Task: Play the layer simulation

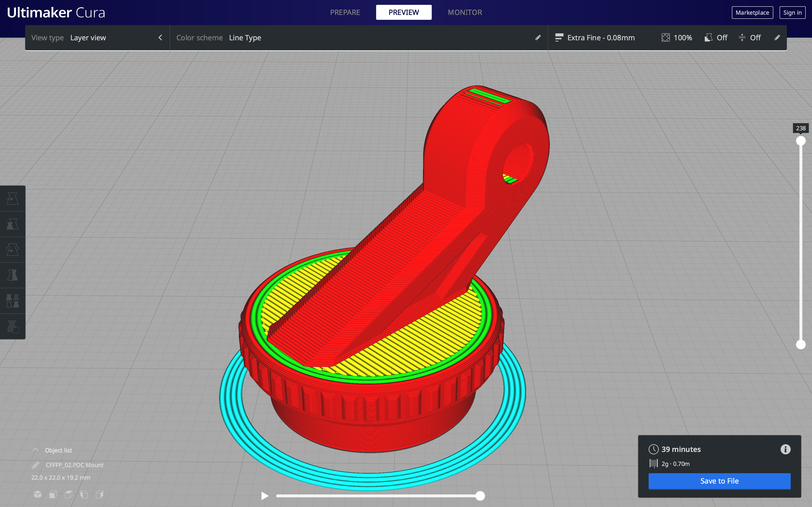Action: coord(265,496)
